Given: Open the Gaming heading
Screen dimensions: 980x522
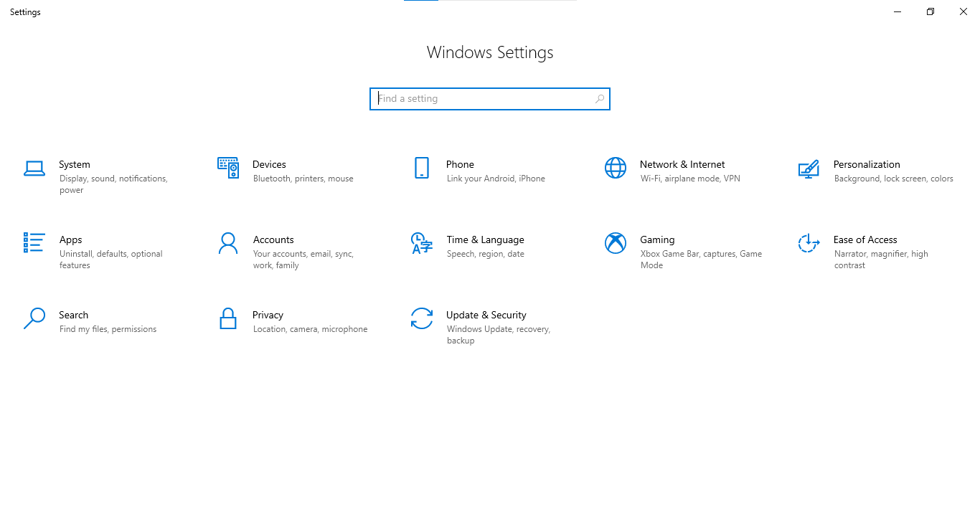Looking at the screenshot, I should [x=657, y=239].
